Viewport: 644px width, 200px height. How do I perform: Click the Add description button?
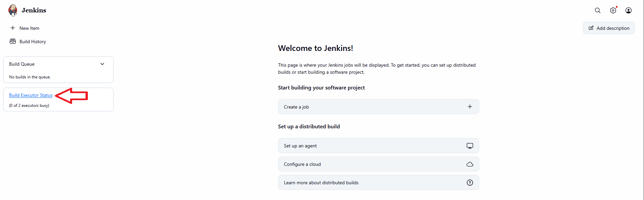[x=609, y=28]
